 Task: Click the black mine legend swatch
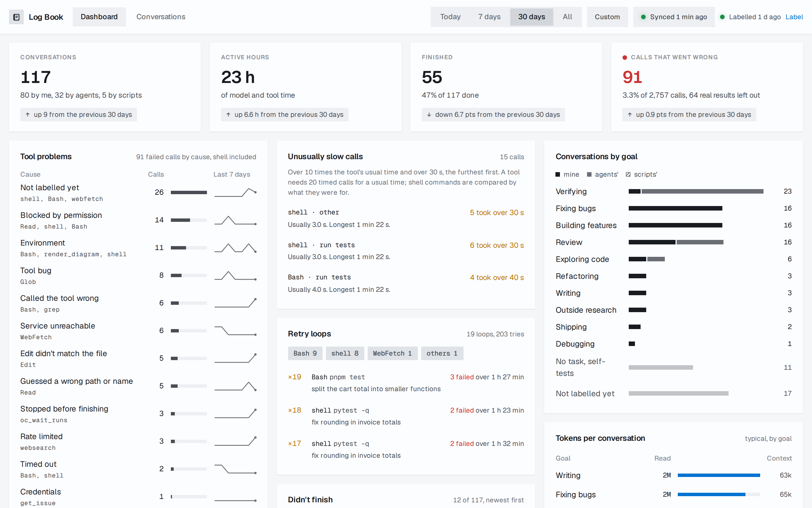tap(558, 174)
